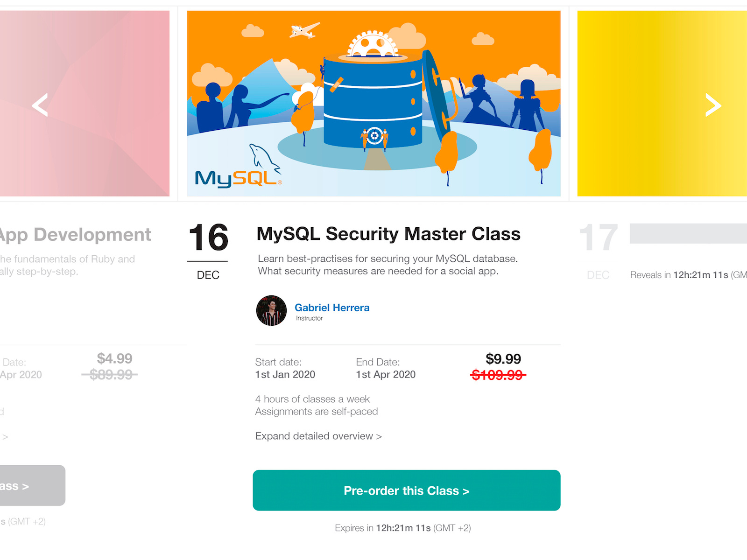The width and height of the screenshot is (747, 560).
Task: Click the 'Expires in 12h:21m 11s' countdown text
Action: tap(403, 528)
